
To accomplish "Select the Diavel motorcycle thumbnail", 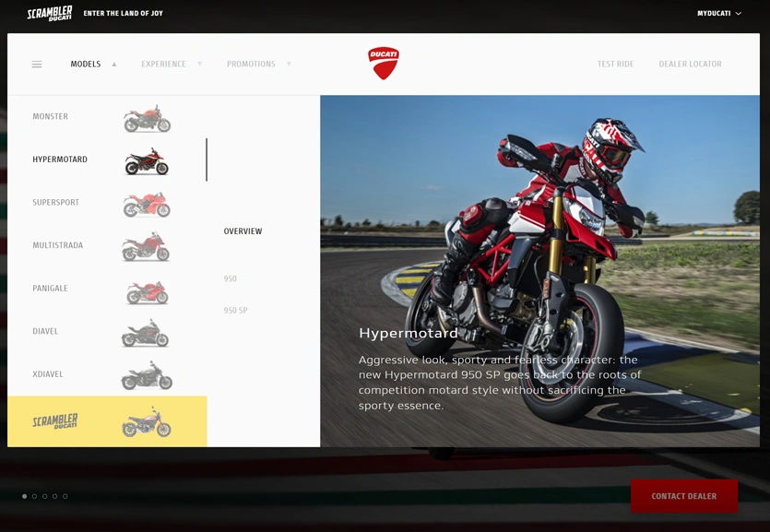I will pyautogui.click(x=146, y=334).
